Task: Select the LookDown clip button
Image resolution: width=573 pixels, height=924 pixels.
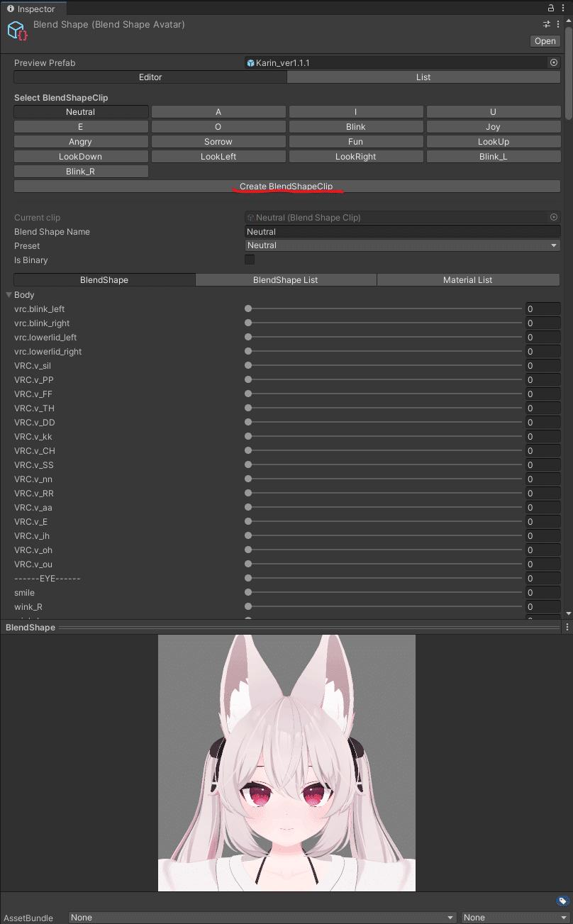Action: click(x=81, y=157)
